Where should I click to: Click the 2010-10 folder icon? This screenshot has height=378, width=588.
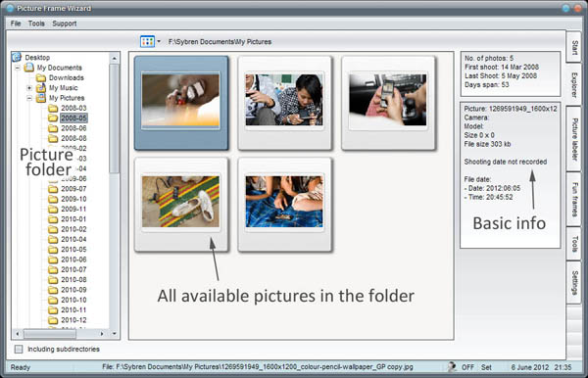tap(53, 300)
